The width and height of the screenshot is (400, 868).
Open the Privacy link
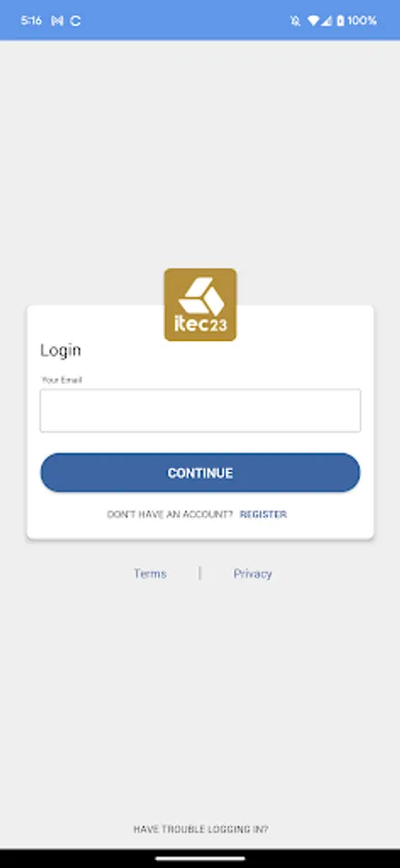click(253, 574)
